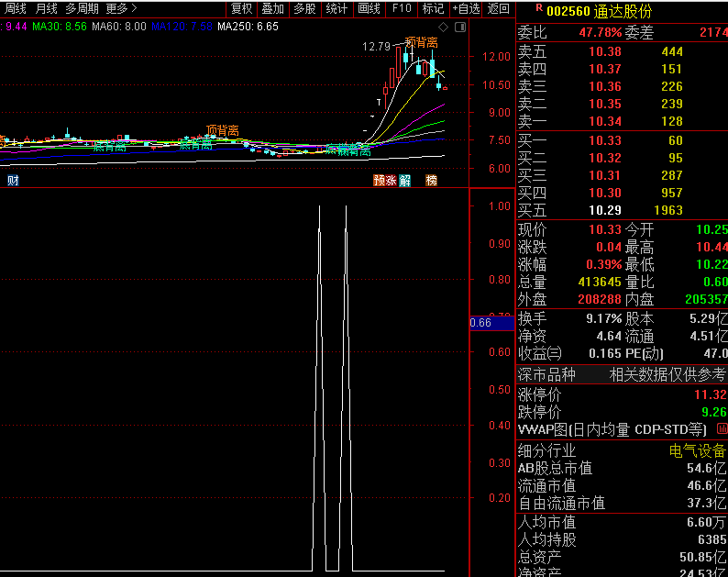Open the VWAP图 link text
This screenshot has height=577, width=728.
tap(612, 429)
